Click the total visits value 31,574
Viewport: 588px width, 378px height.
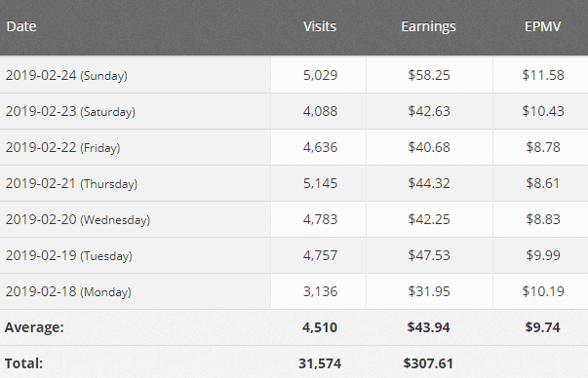[320, 363]
